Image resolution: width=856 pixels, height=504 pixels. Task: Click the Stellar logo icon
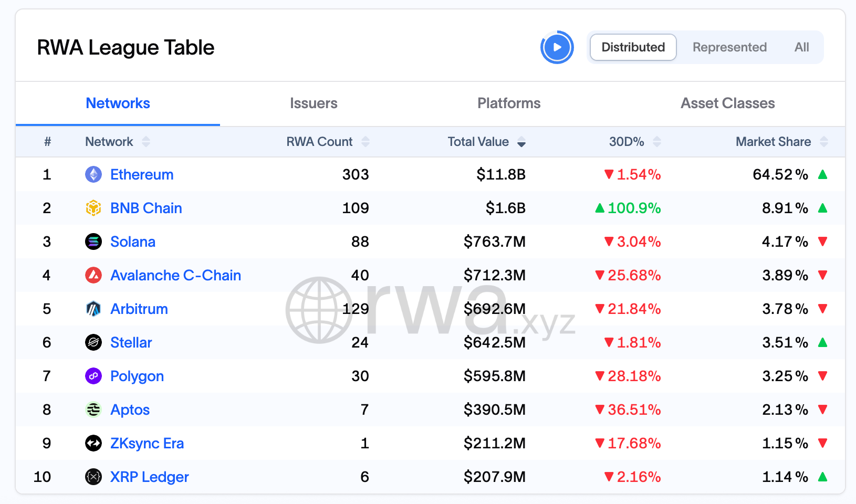click(x=93, y=342)
